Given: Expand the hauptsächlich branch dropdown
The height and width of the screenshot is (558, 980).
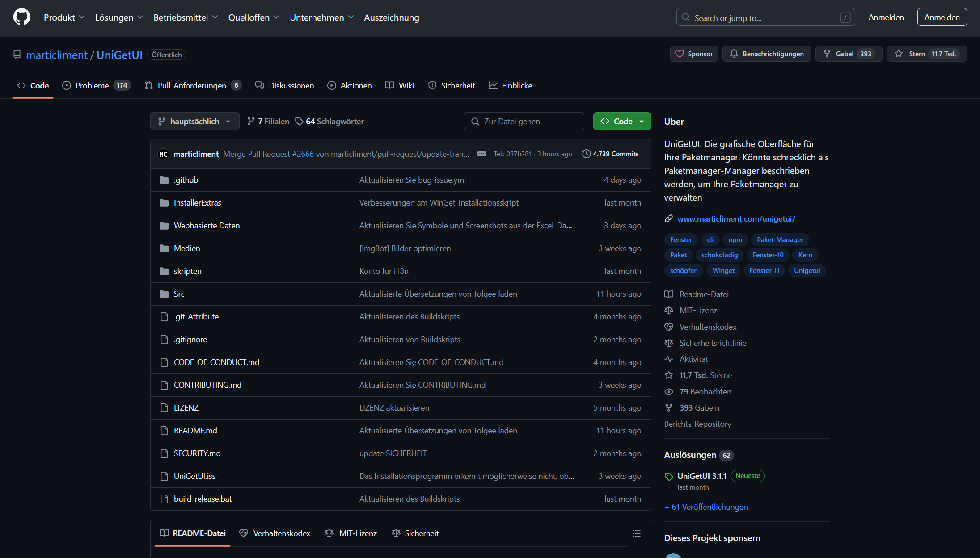Looking at the screenshot, I should [194, 122].
